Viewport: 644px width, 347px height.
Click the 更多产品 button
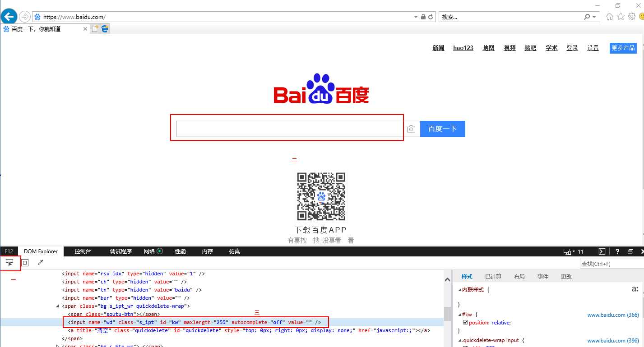coord(623,48)
